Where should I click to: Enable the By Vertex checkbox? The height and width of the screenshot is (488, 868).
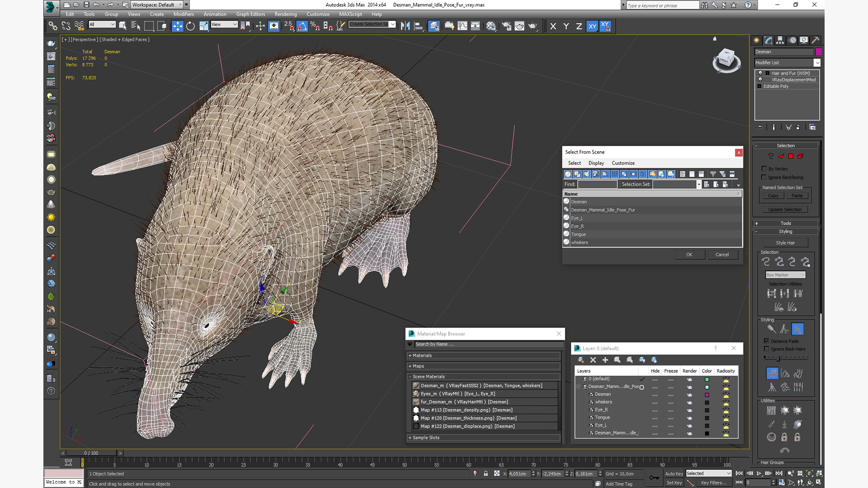coord(764,169)
